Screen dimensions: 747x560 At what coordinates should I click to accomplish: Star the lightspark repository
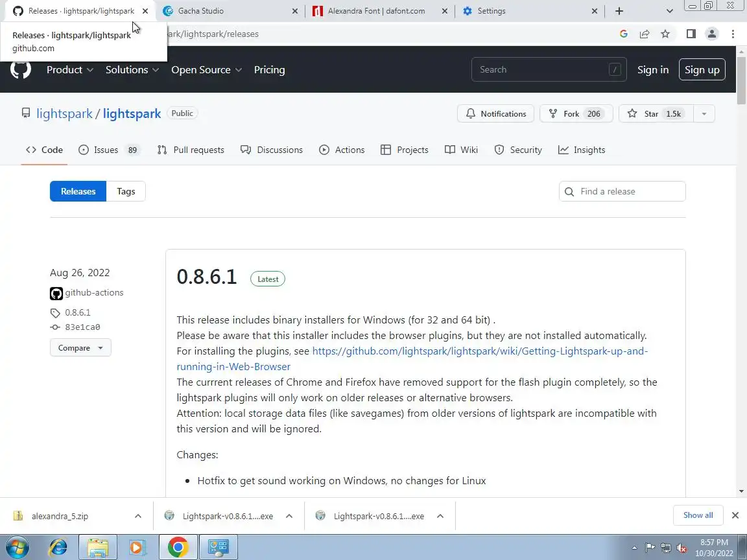[x=656, y=113]
